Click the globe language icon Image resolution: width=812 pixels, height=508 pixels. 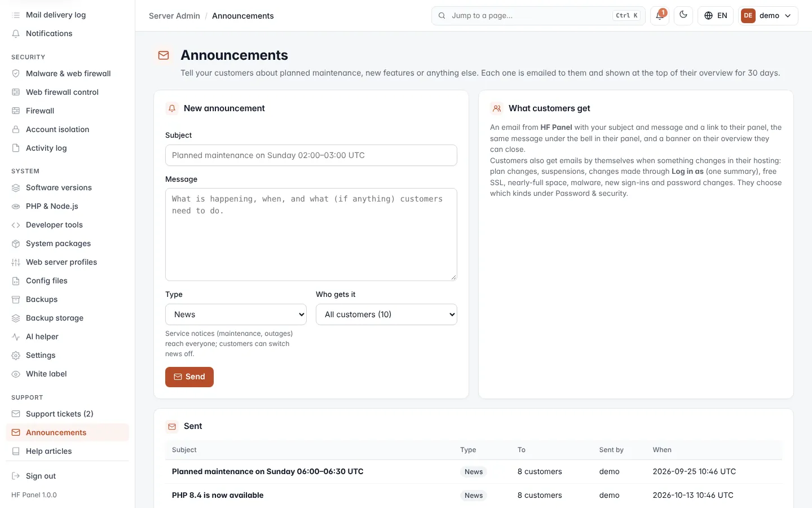coord(709,16)
